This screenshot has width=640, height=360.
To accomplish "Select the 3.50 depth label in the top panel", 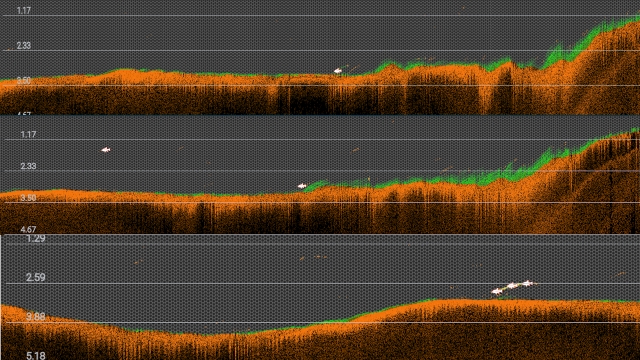I will (24, 81).
